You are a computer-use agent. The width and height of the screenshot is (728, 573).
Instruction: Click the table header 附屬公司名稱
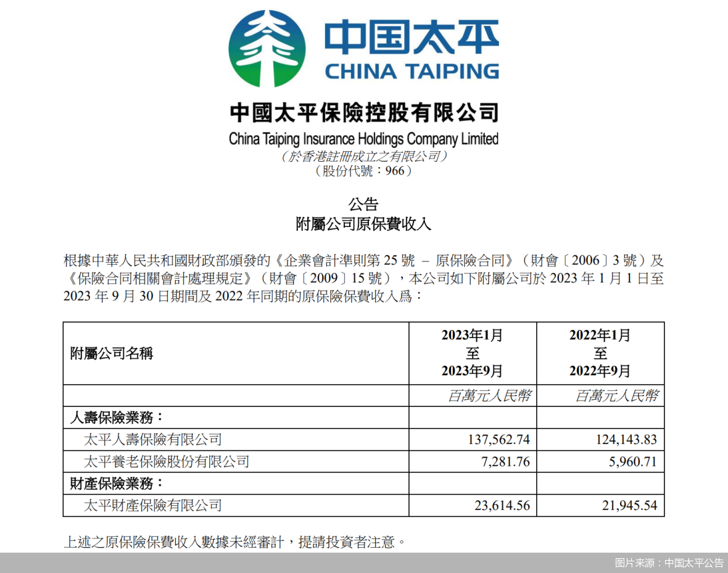[x=112, y=353]
